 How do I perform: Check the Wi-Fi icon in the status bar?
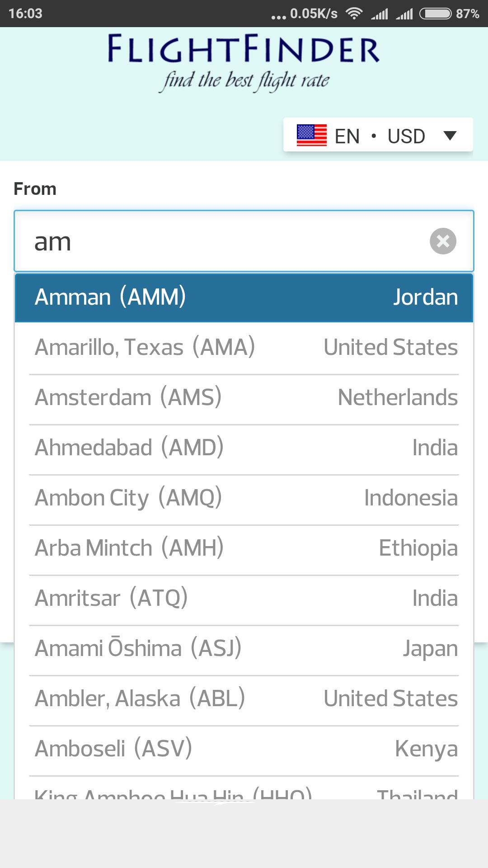pos(354,14)
